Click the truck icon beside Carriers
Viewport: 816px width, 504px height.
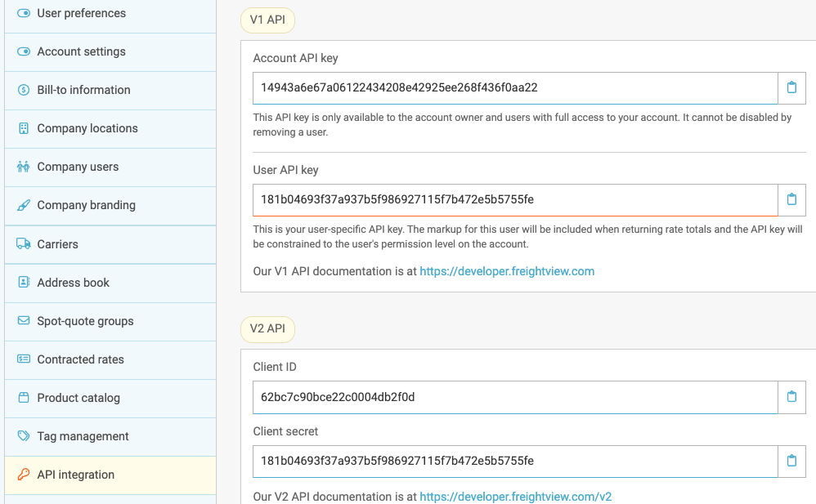click(23, 244)
